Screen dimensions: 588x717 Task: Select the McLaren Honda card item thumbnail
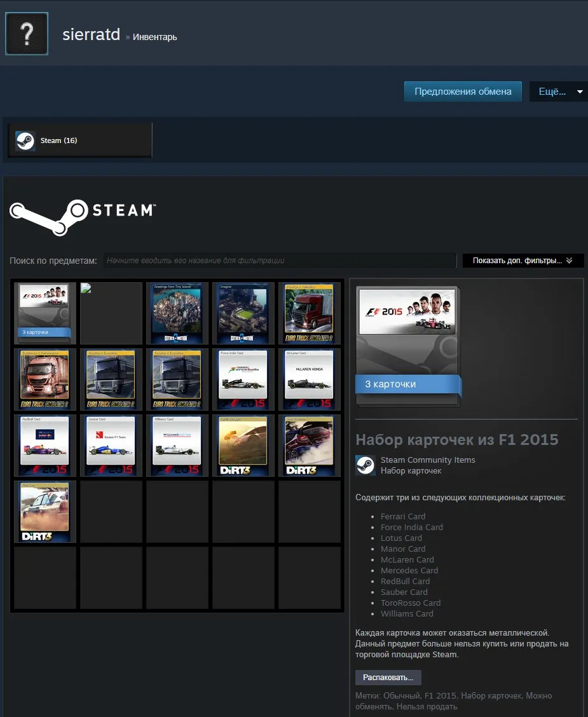[x=310, y=379]
